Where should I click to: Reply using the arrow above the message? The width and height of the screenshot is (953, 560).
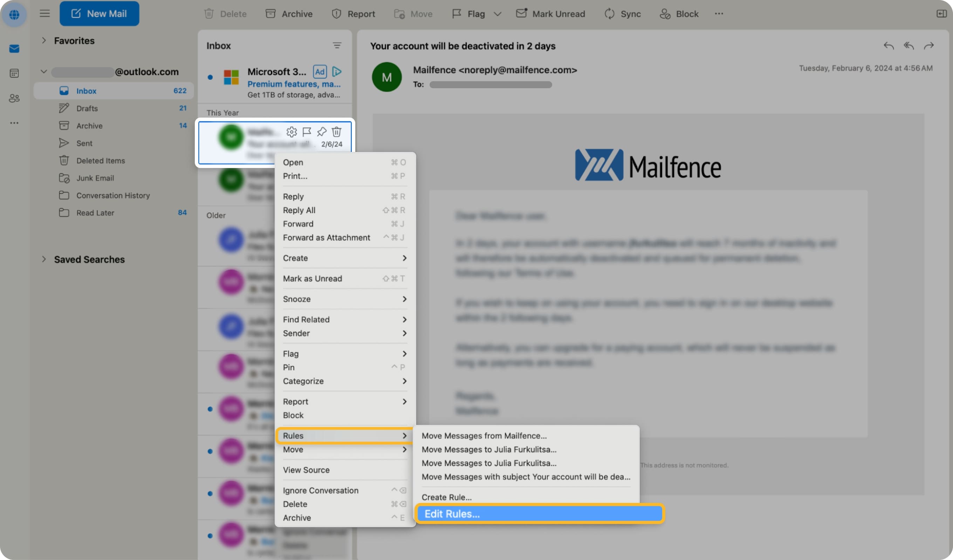coord(889,46)
